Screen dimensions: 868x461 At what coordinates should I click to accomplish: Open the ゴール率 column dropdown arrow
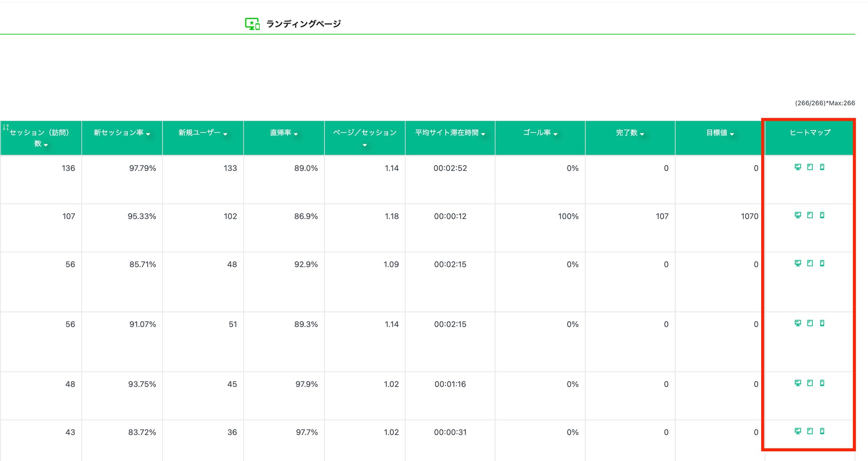click(556, 134)
